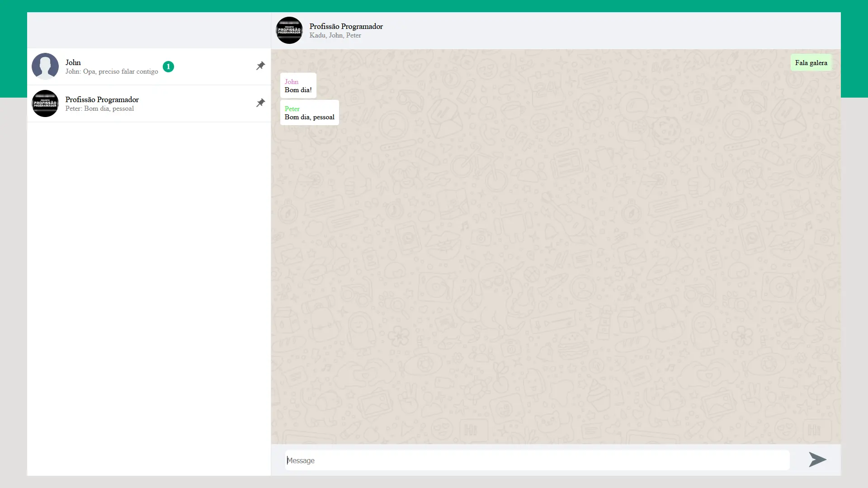Open the Profissão Programador chat in the list

point(149,103)
